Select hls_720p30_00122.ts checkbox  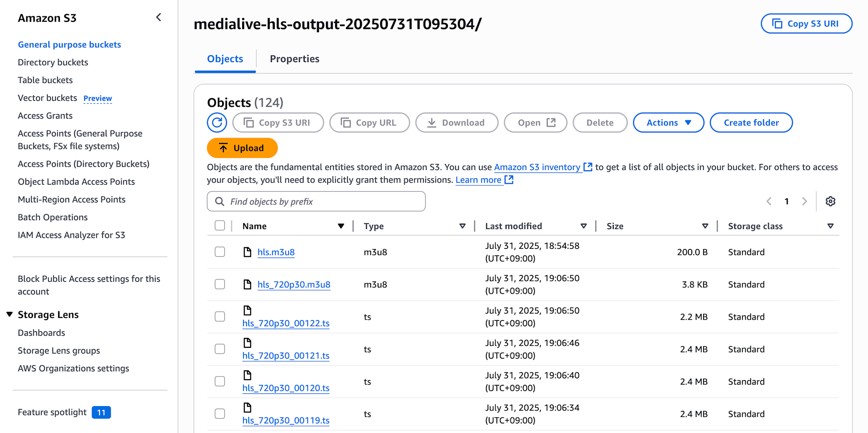point(220,317)
